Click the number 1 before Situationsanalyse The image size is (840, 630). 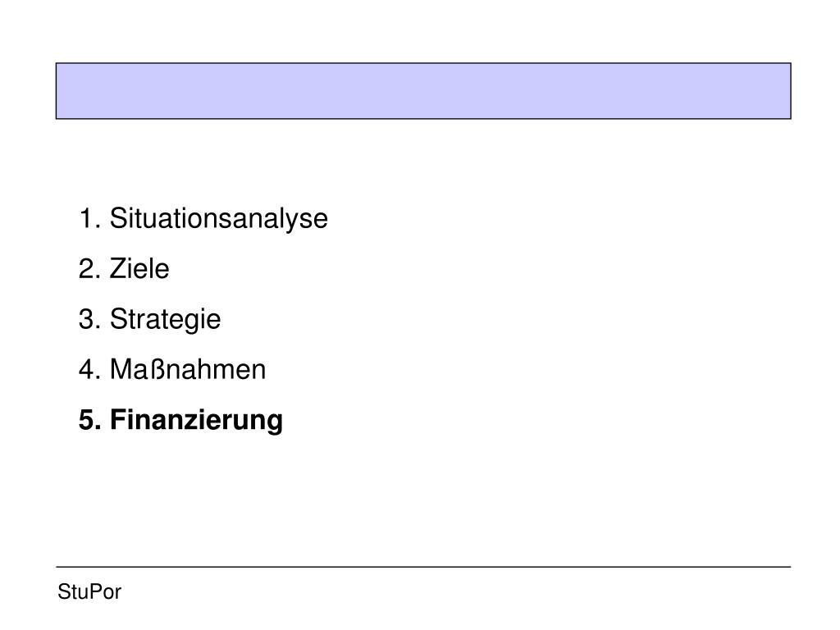(x=86, y=219)
